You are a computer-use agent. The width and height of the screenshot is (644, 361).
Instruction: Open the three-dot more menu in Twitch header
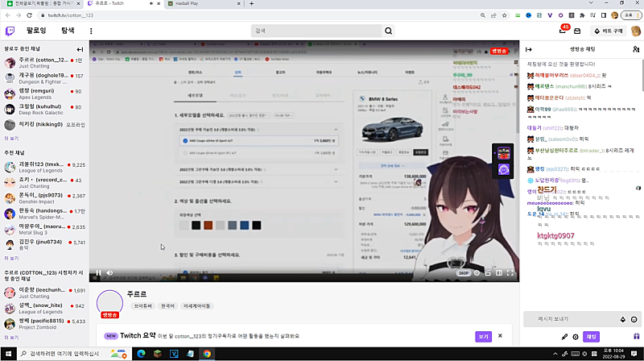91,31
